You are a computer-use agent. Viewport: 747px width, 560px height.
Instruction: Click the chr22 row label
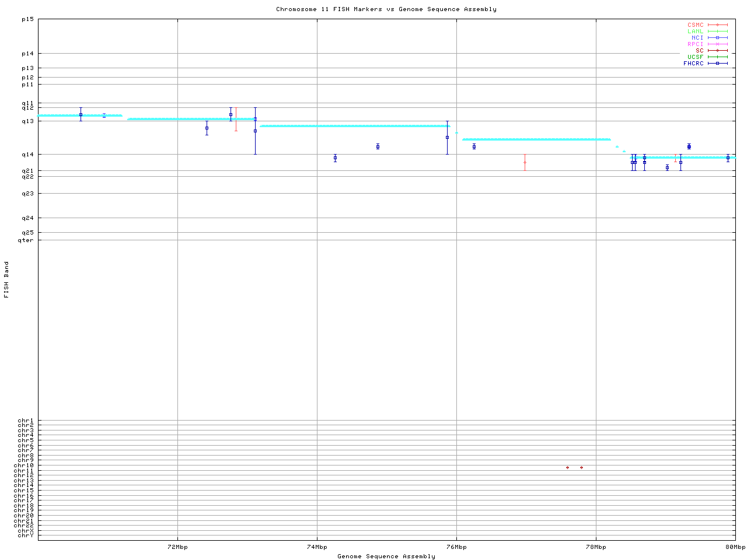click(x=24, y=526)
